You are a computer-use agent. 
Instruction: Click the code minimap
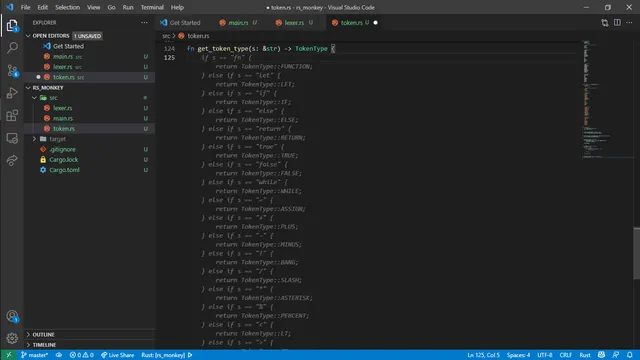(x=607, y=100)
